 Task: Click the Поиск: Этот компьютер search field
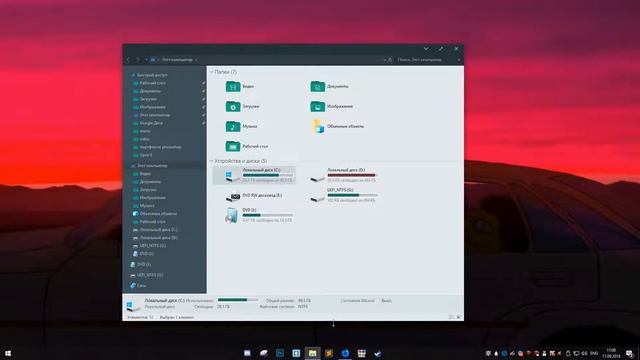click(427, 60)
